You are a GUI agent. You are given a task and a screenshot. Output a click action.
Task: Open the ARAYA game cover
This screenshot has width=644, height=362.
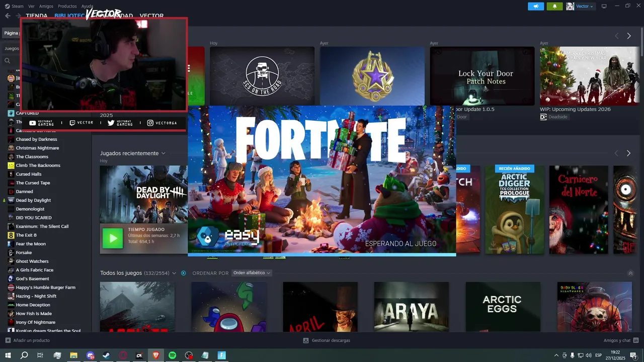[x=412, y=307]
